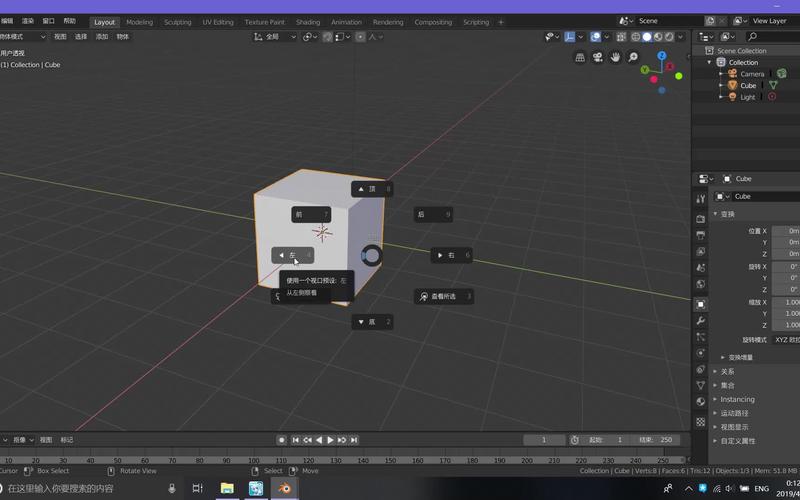The image size is (800, 500).
Task: Select the Cube object in outliner
Action: (748, 85)
